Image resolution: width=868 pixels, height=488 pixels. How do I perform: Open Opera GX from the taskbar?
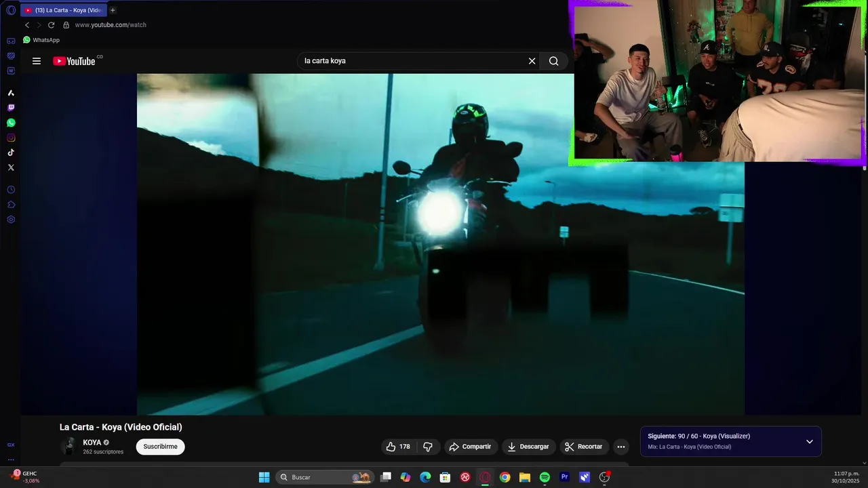tap(485, 477)
